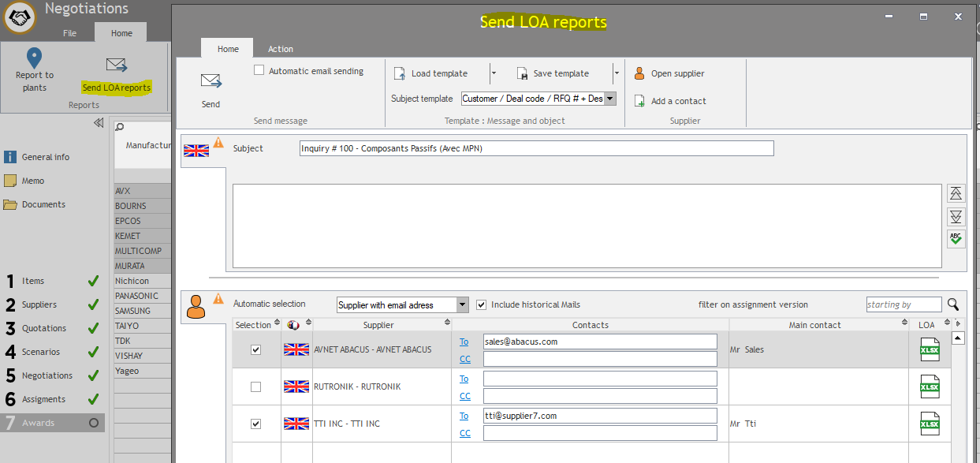The height and width of the screenshot is (463, 980).
Task: Expand the Load template dropdown arrow
Action: click(x=494, y=73)
